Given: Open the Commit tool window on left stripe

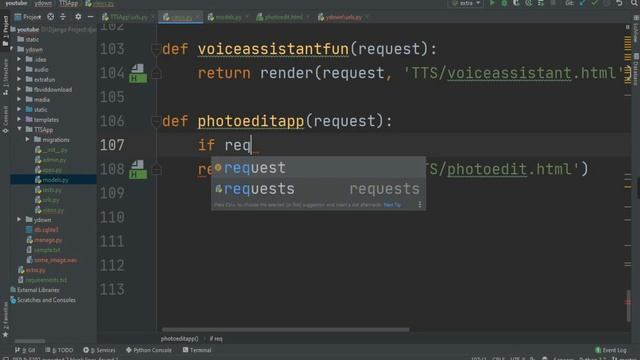Looking at the screenshot, I should point(5,120).
